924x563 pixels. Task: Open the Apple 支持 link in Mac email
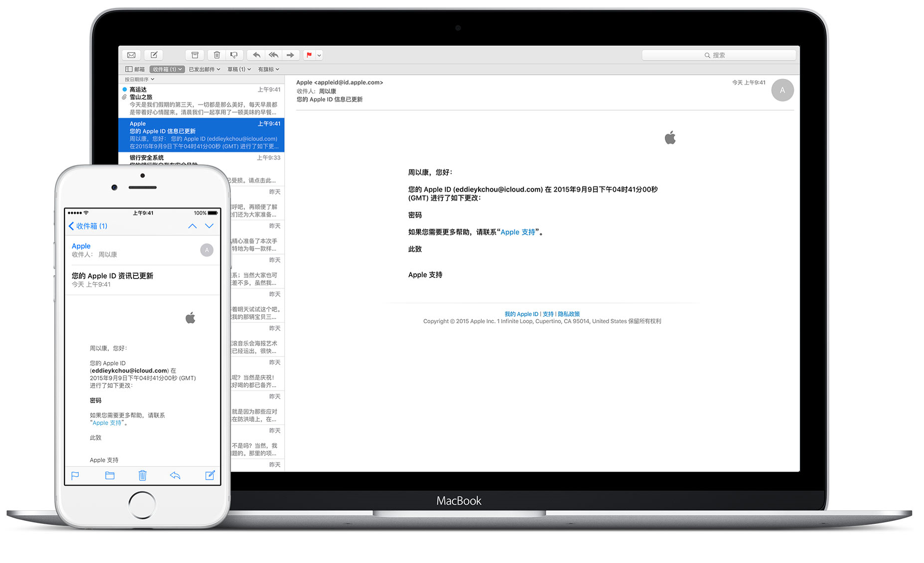517,232
